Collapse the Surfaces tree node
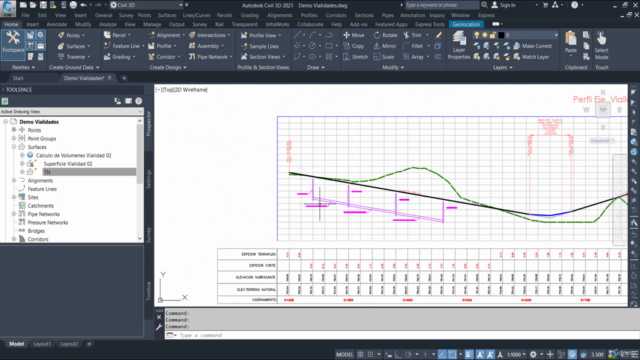Screen dimensions: 640x360 (14, 147)
